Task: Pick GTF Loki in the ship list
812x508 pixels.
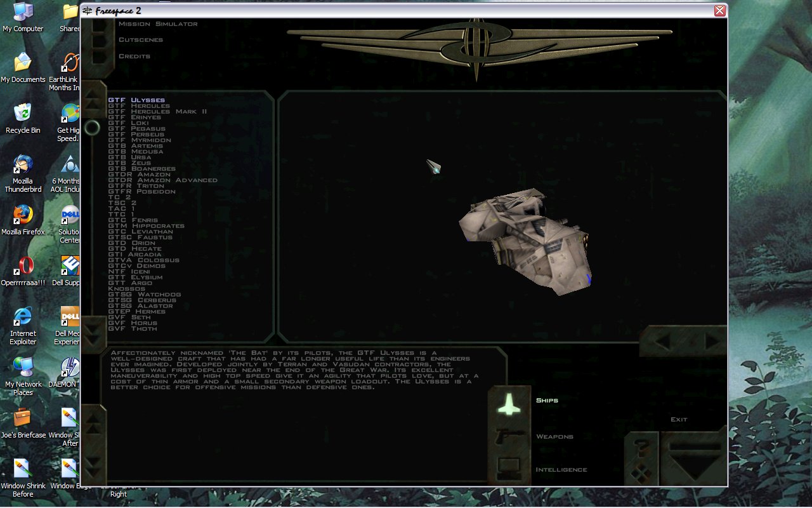Action: [129, 123]
